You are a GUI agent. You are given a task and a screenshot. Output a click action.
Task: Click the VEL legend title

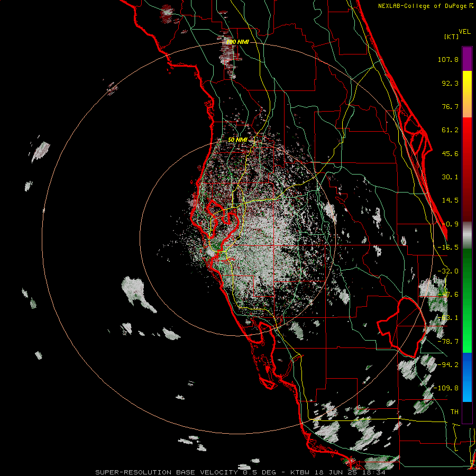pyautogui.click(x=464, y=32)
